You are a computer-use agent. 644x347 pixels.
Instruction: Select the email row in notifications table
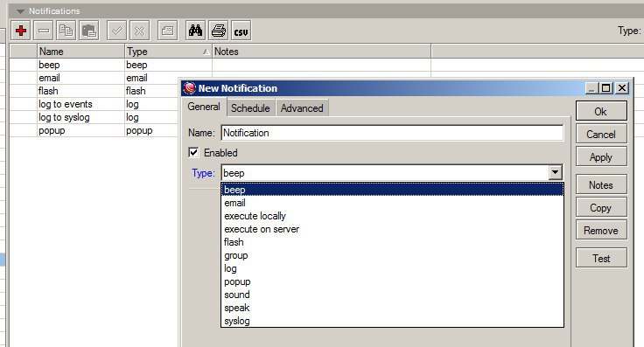[x=94, y=78]
